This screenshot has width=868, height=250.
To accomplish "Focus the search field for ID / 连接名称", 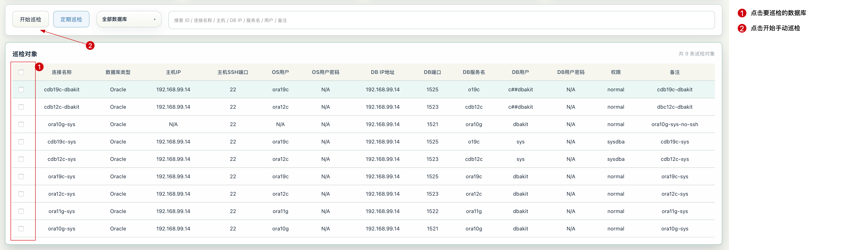I will [441, 20].
